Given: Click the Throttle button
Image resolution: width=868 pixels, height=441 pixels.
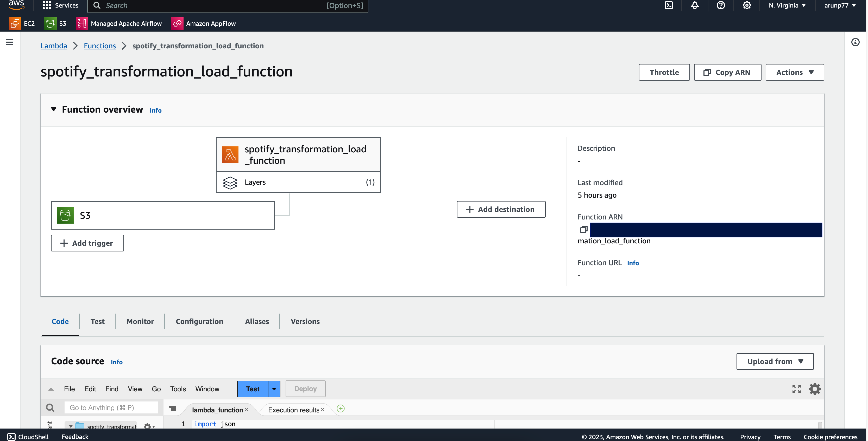Looking at the screenshot, I should (x=664, y=72).
